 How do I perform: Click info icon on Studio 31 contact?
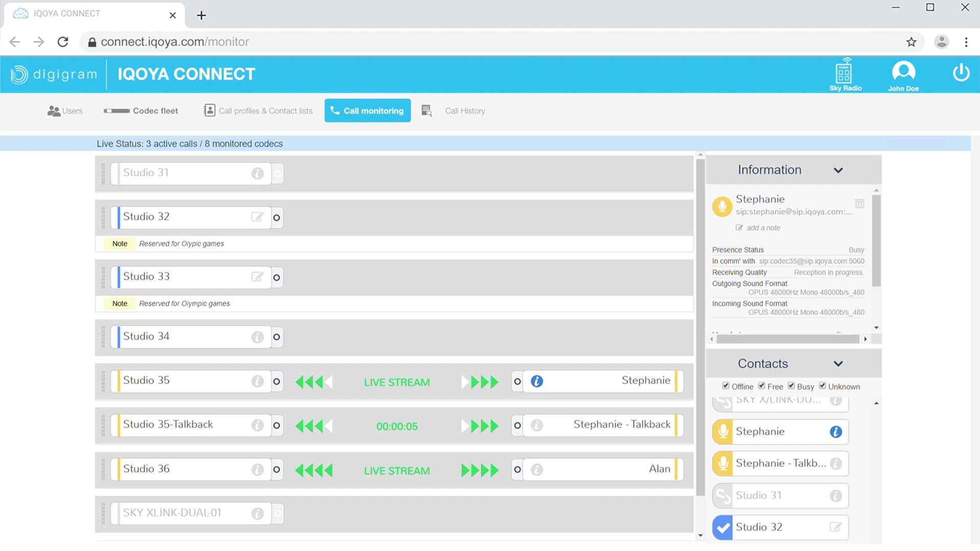tap(835, 495)
